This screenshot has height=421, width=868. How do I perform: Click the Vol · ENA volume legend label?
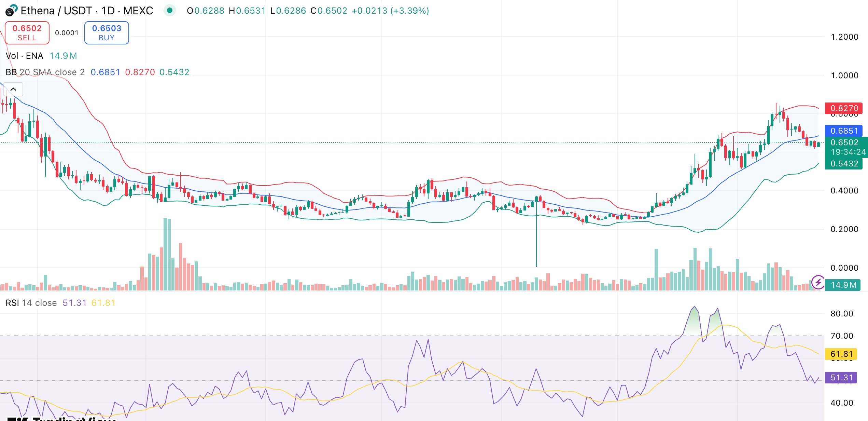[24, 55]
